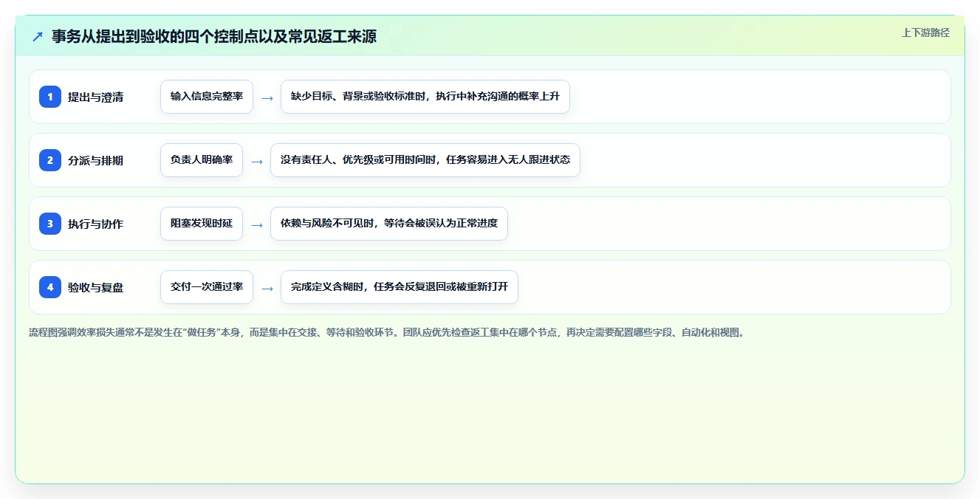The image size is (980, 499).
Task: Click the 负责人明确率 metric chip
Action: pyautogui.click(x=202, y=160)
